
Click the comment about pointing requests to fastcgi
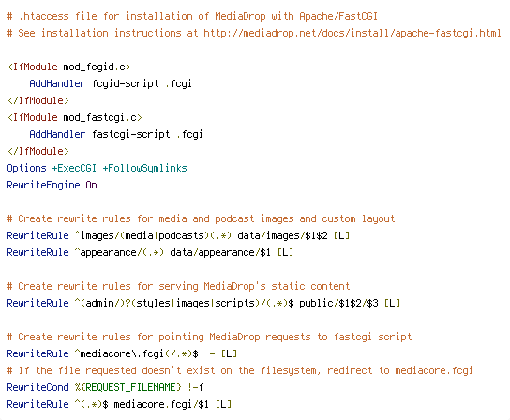point(209,337)
